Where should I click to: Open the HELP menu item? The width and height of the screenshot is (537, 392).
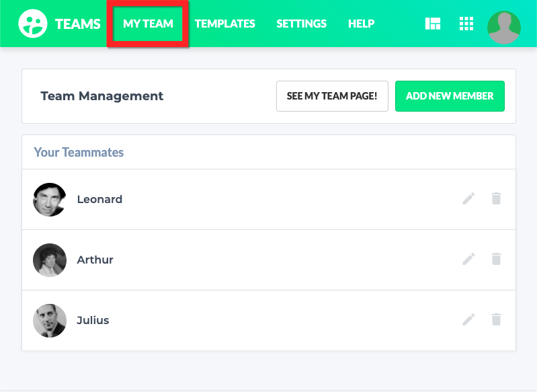(x=362, y=24)
